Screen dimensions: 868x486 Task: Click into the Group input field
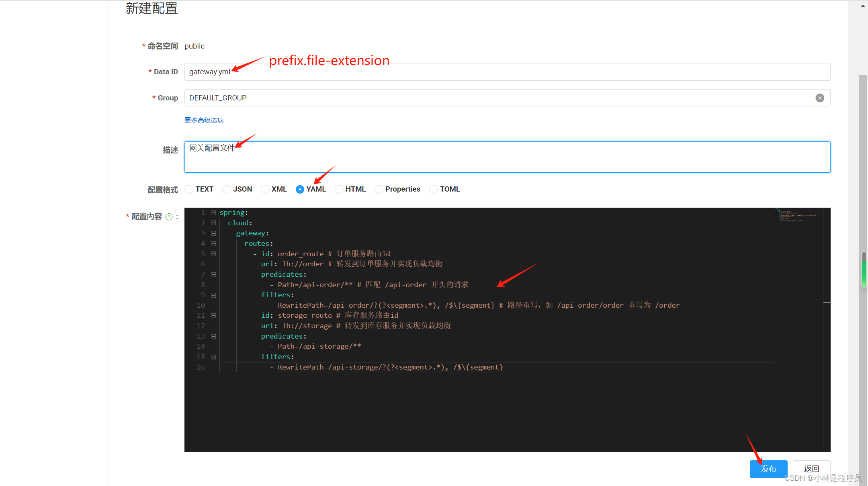507,98
